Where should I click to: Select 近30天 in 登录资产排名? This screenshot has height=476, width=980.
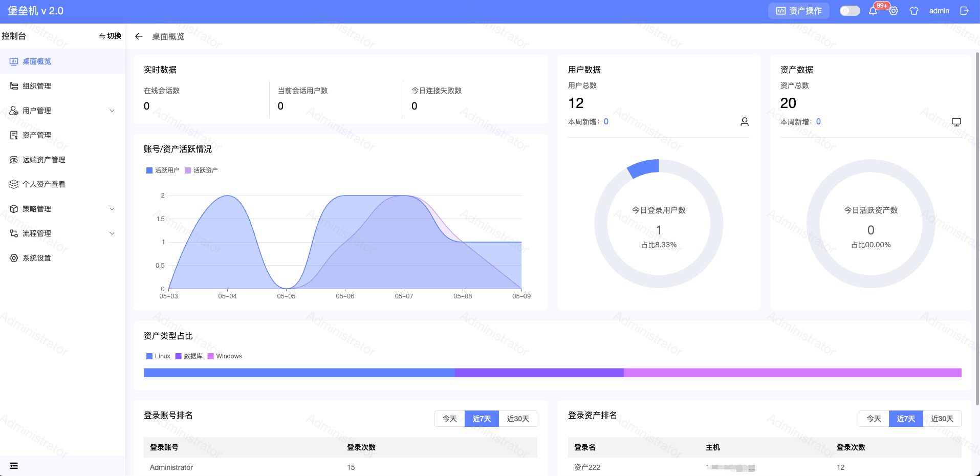point(942,419)
